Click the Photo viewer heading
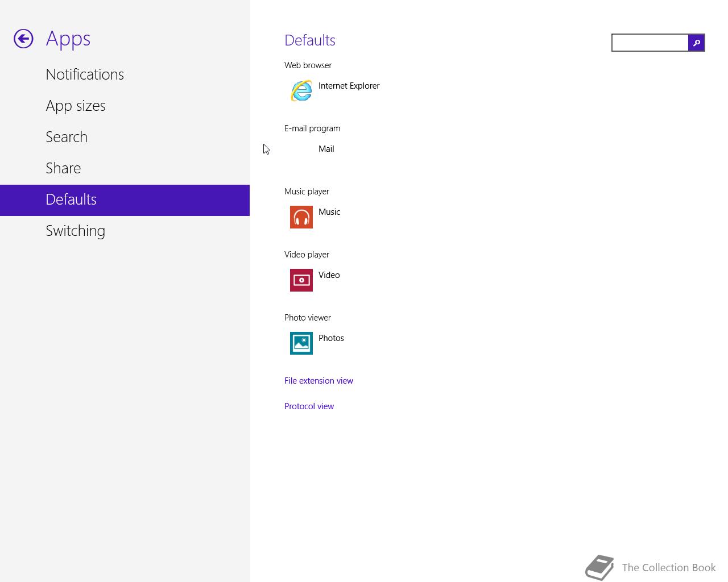This screenshot has width=728, height=582. 307,318
